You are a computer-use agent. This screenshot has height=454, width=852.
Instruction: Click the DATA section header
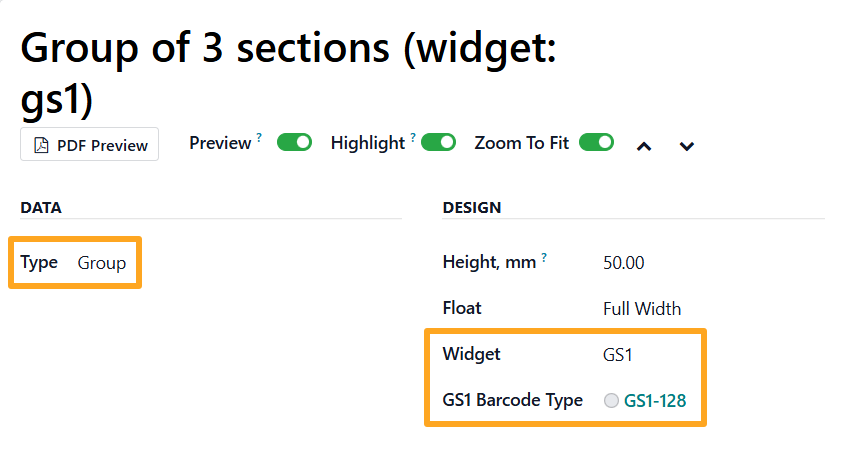41,208
